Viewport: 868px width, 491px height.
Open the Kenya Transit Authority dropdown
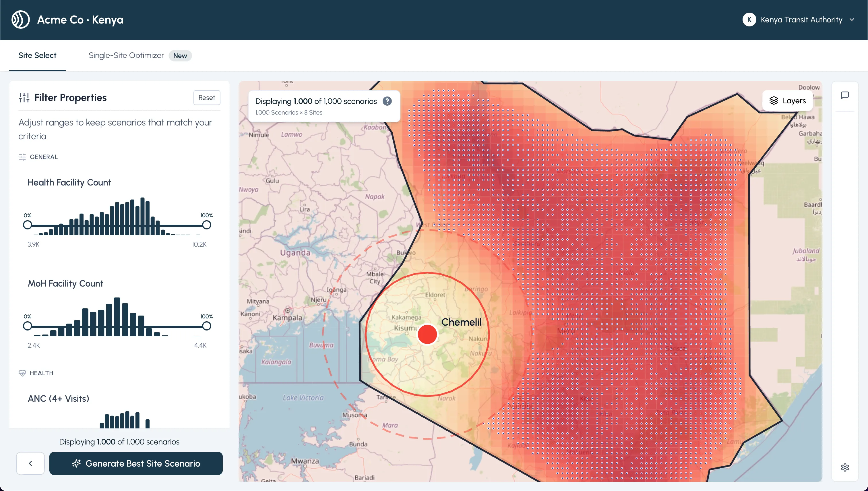point(852,20)
